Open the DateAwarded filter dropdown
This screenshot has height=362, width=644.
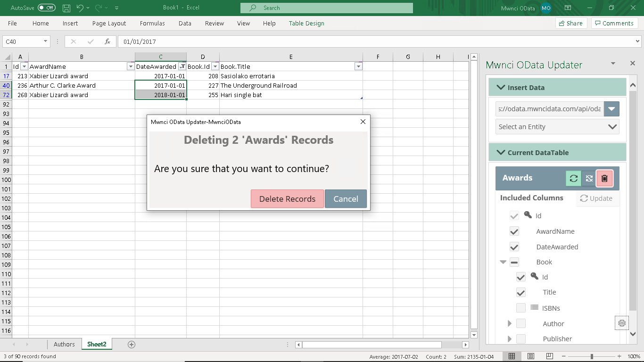[182, 66]
